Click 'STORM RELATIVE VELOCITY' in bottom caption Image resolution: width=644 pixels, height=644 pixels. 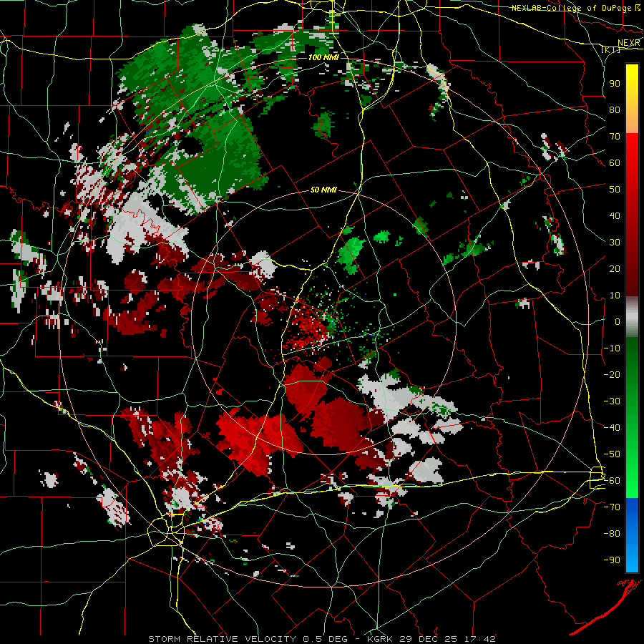pos(223,639)
